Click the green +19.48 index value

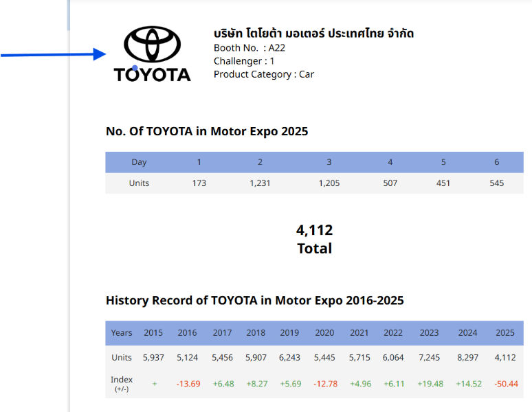click(430, 383)
